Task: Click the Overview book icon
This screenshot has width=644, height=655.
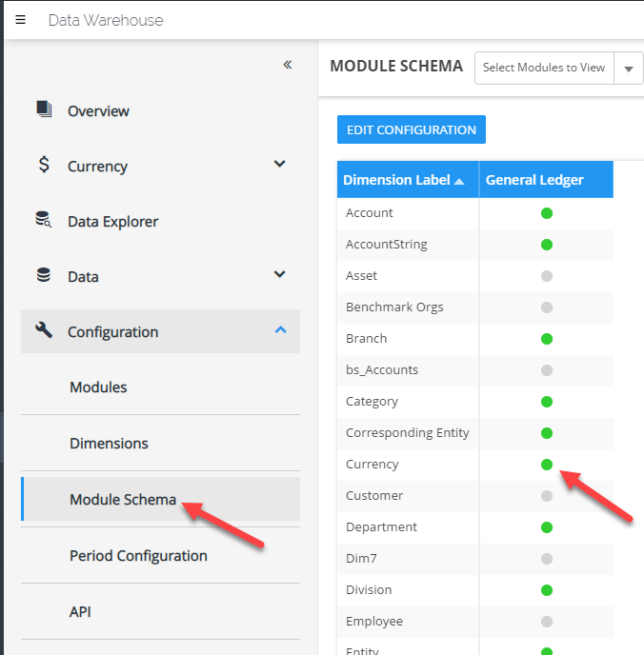Action: click(44, 109)
